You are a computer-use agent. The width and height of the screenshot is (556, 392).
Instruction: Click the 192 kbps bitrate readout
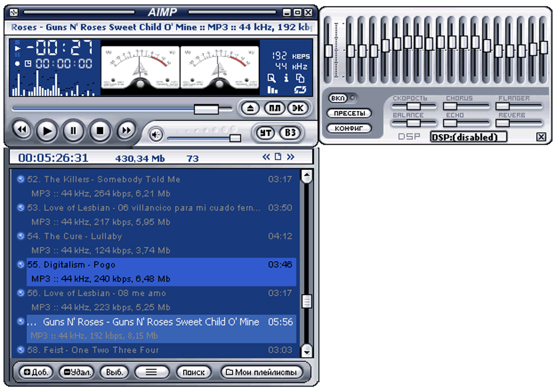pyautogui.click(x=291, y=56)
